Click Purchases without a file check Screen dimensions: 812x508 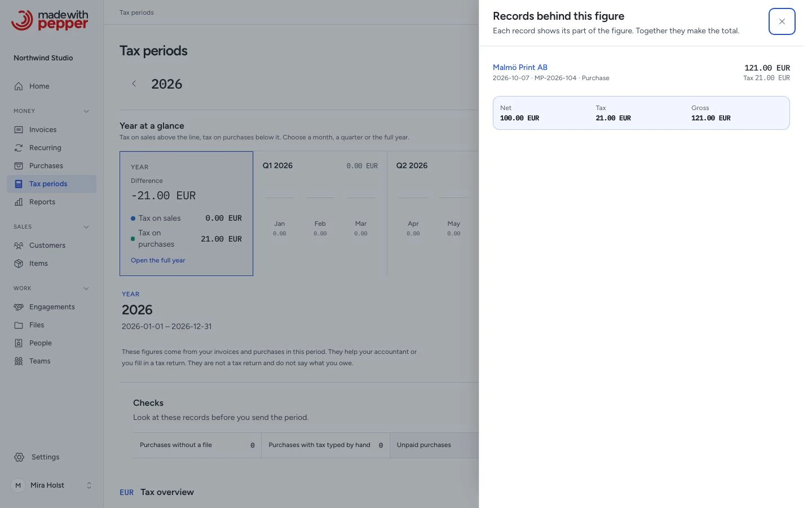click(x=197, y=445)
